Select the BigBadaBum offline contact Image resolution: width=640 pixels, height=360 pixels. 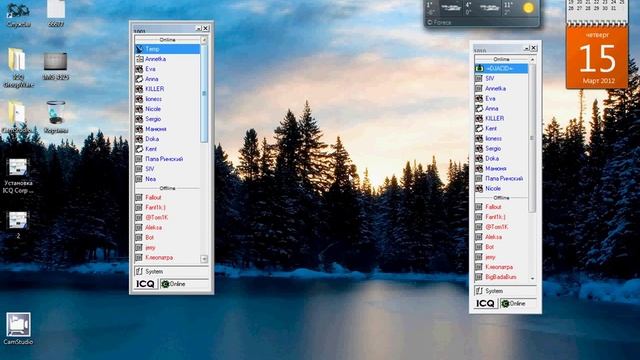(502, 277)
